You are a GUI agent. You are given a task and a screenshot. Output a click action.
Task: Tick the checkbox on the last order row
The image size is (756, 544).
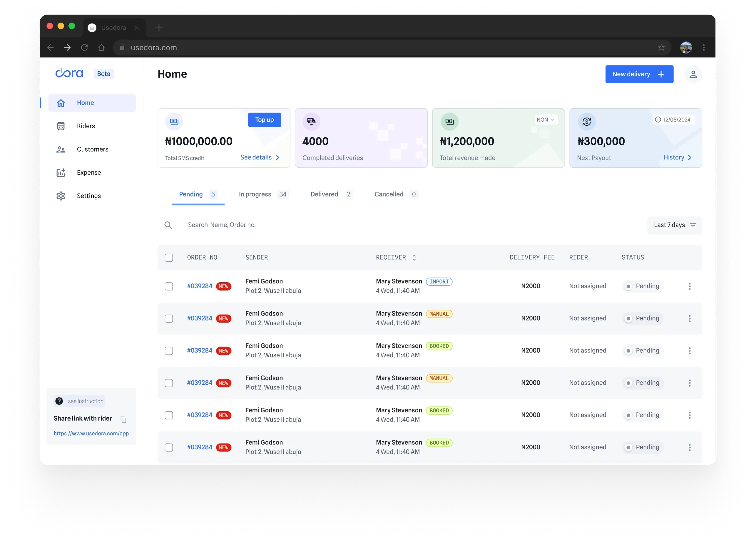(x=169, y=447)
